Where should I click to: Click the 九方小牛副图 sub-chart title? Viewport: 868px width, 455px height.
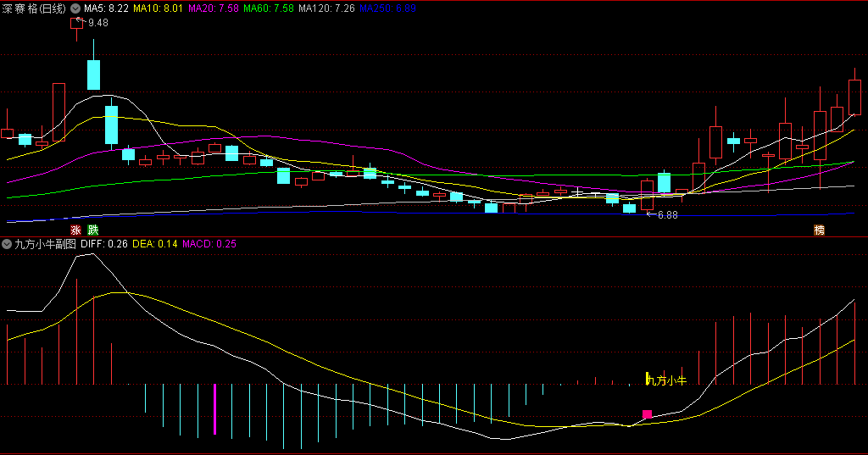click(45, 244)
